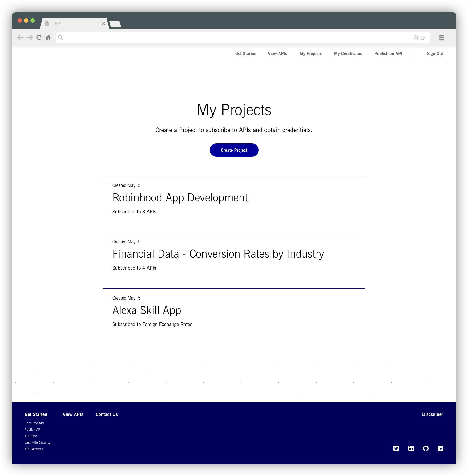Select the DBP tab
468x476 pixels.
74,23
